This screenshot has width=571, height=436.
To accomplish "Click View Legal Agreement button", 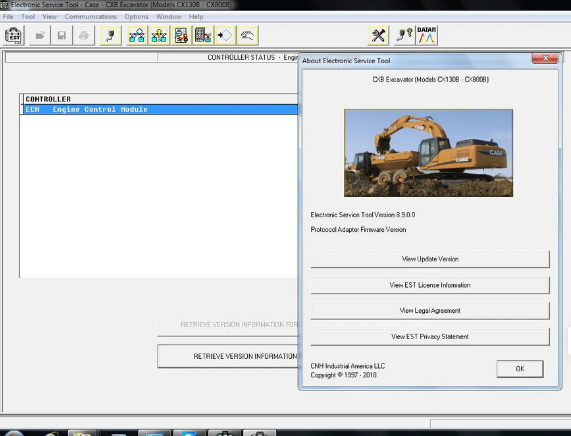I will tap(430, 311).
